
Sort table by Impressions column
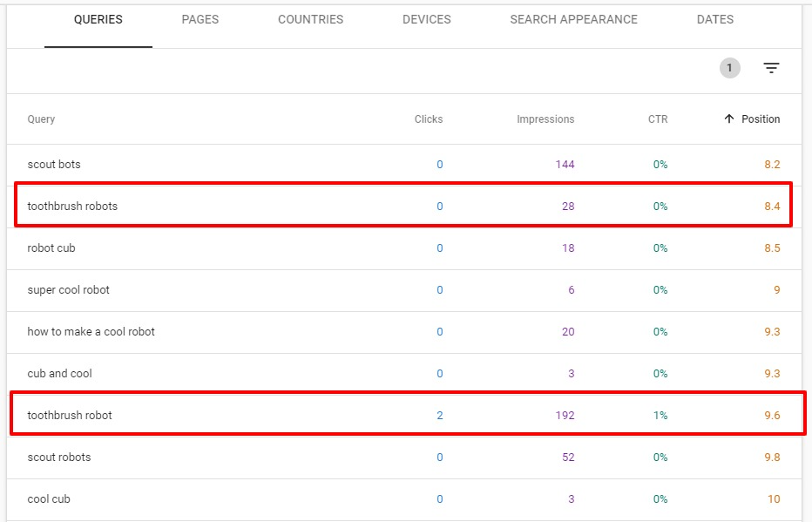(x=545, y=119)
